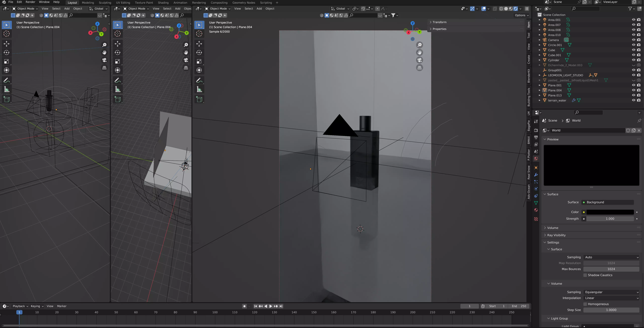Open the Marker menu in the timeline
Screen dimensions: 644x328
point(62,306)
